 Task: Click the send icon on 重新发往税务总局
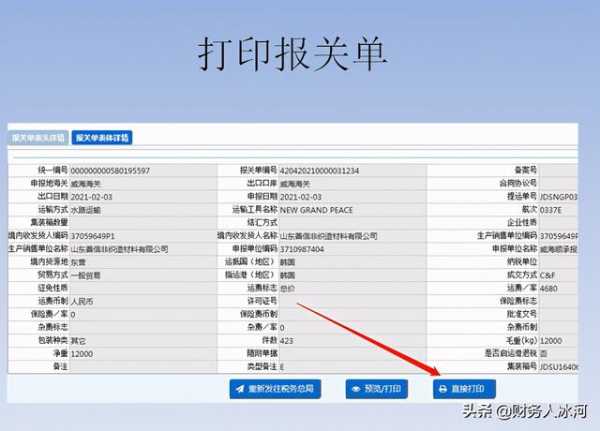(240, 388)
